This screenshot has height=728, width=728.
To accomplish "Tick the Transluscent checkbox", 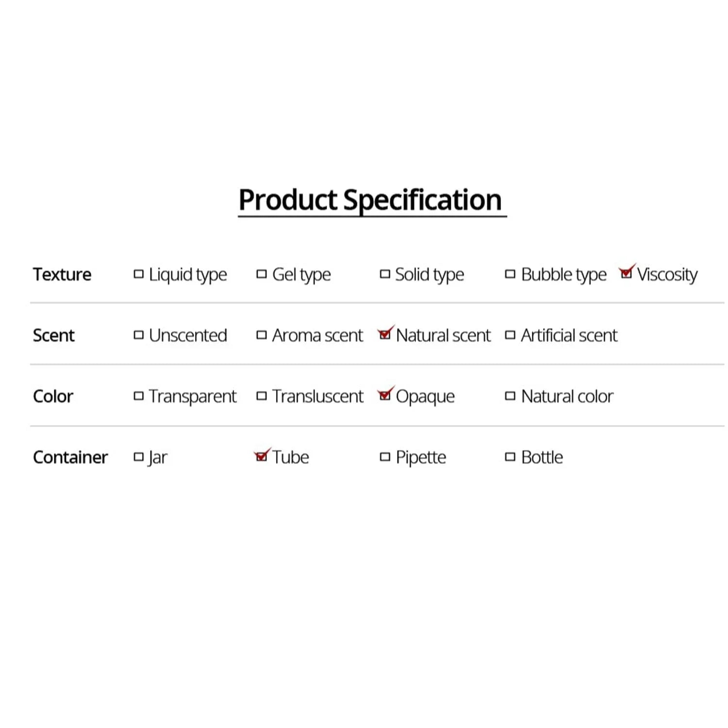I will coord(262,396).
